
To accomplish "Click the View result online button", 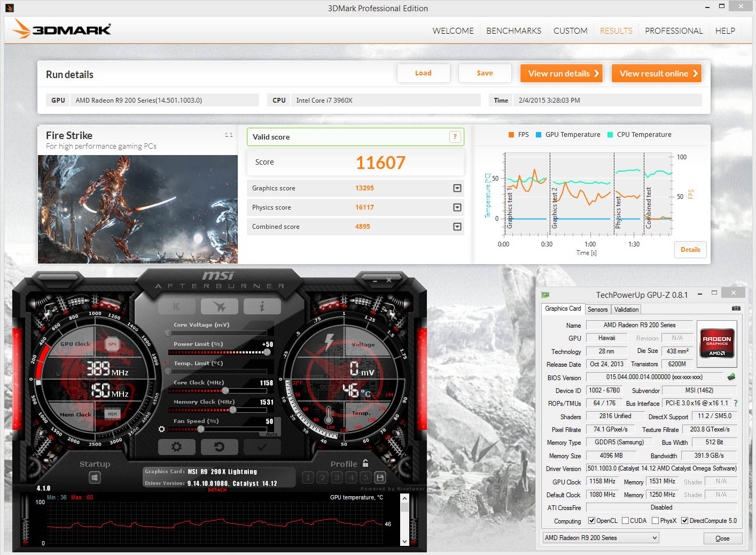I will 657,73.
